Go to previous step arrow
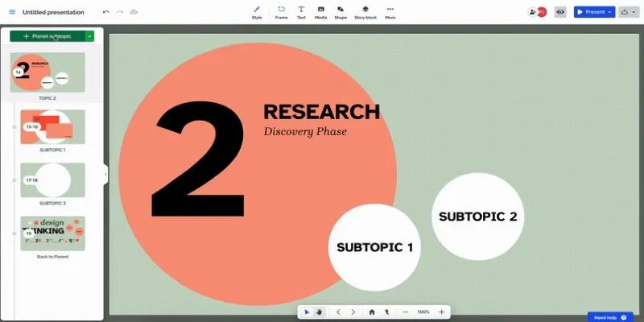The image size is (644, 322). (338, 312)
